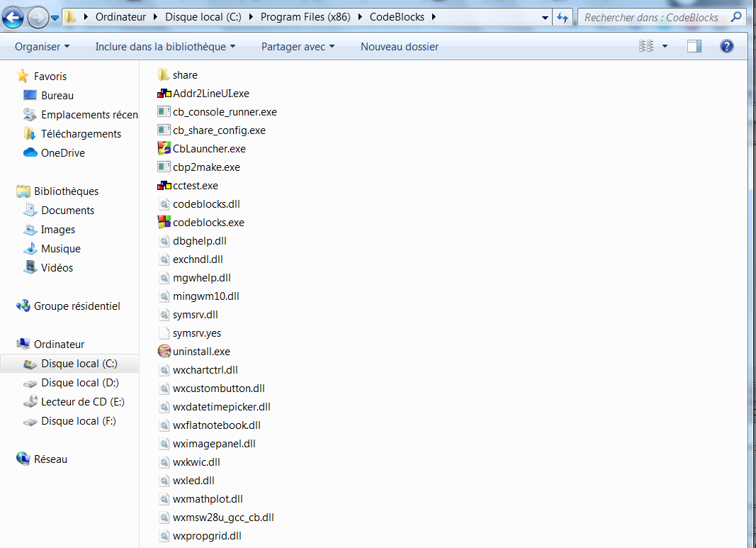Open the Partager avec menu
Viewport: 756px width, 548px height.
298,47
